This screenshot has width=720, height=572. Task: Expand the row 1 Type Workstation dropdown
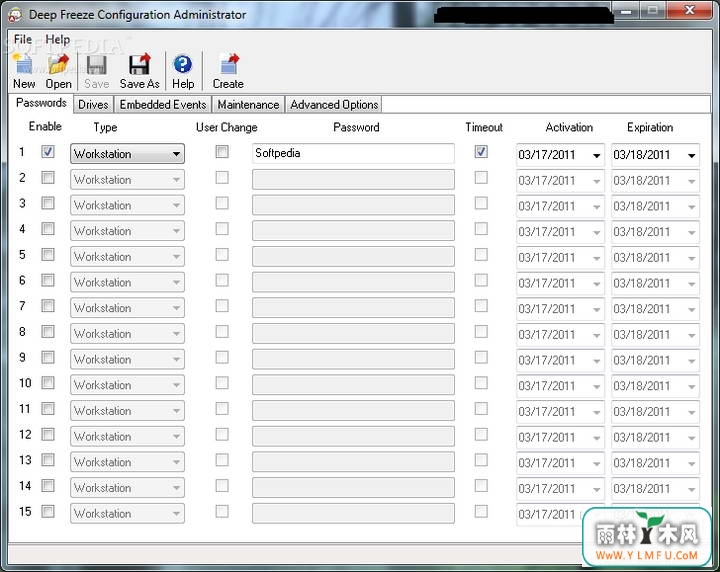[127, 154]
